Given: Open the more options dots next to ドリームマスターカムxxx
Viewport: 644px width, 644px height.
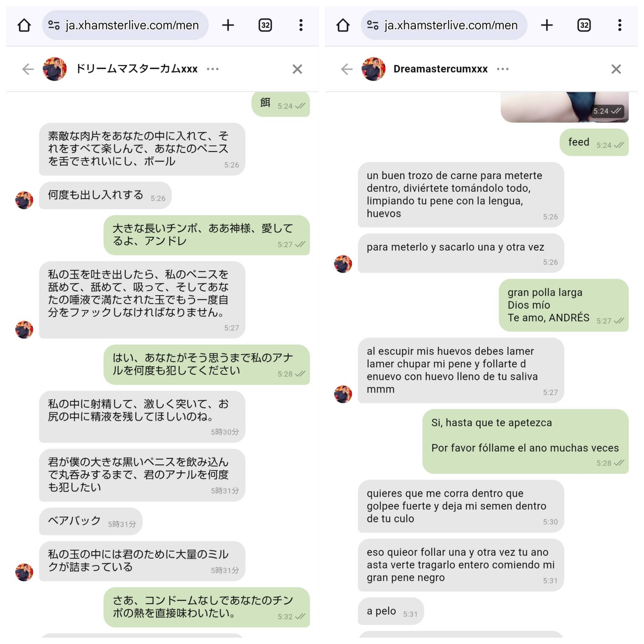Looking at the screenshot, I should [213, 69].
